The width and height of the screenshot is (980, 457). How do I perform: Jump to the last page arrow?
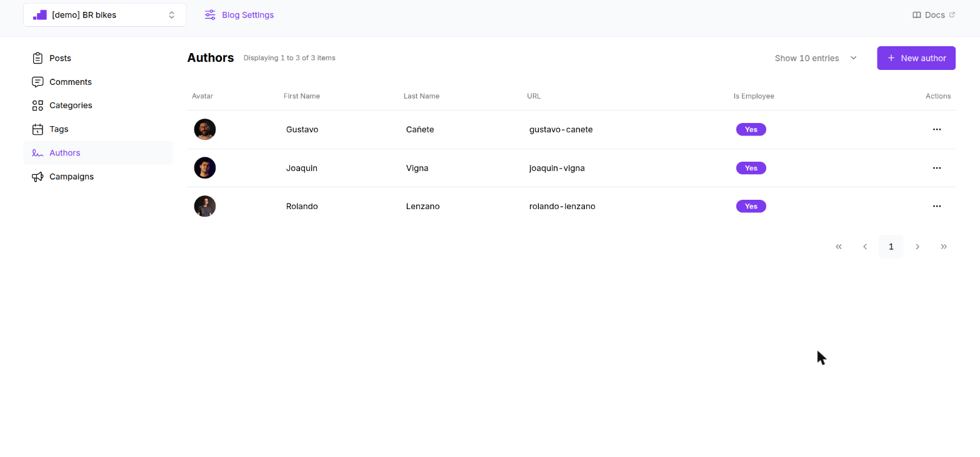[x=944, y=247]
